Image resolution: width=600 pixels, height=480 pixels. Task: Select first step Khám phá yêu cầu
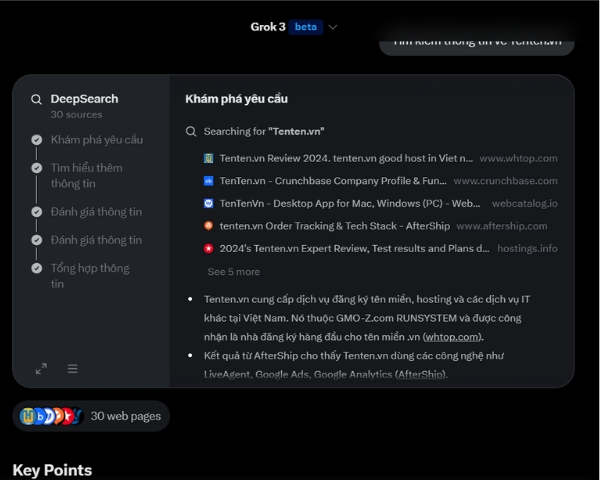click(x=97, y=140)
